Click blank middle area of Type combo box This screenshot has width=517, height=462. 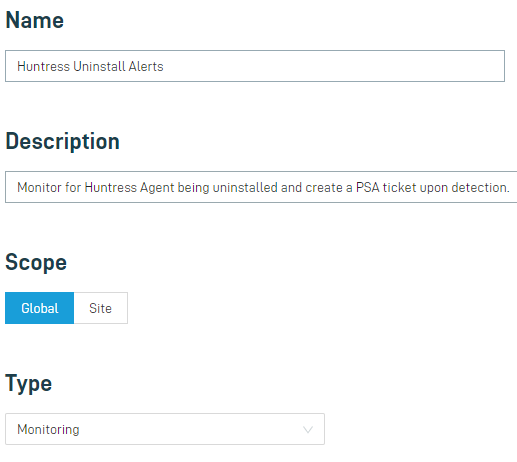coord(190,429)
